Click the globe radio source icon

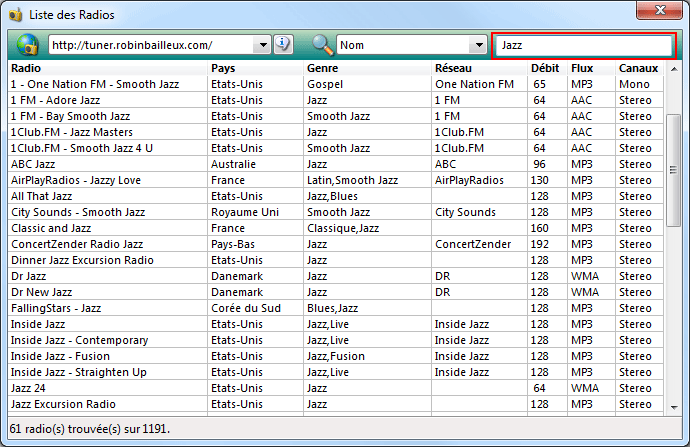point(27,45)
